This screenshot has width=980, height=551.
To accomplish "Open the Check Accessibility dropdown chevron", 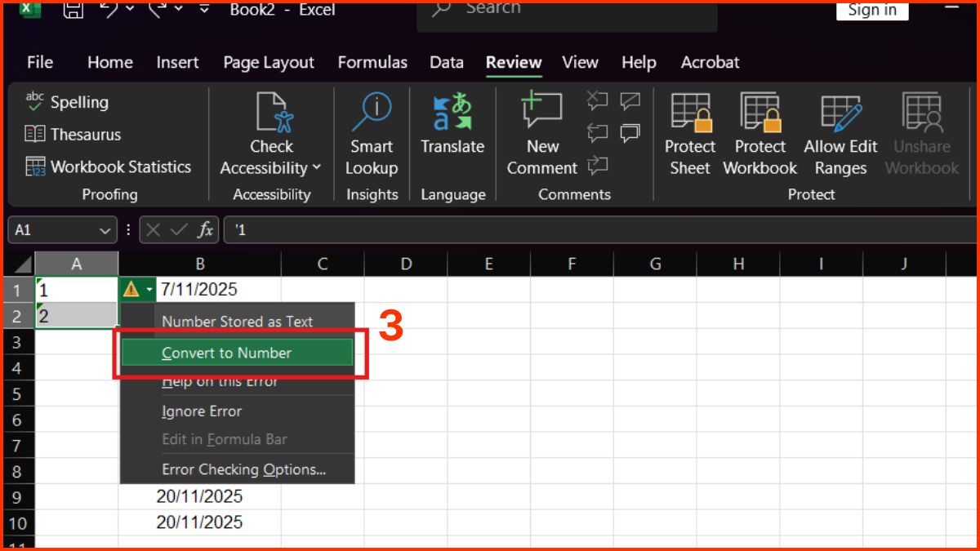I will pyautogui.click(x=315, y=168).
